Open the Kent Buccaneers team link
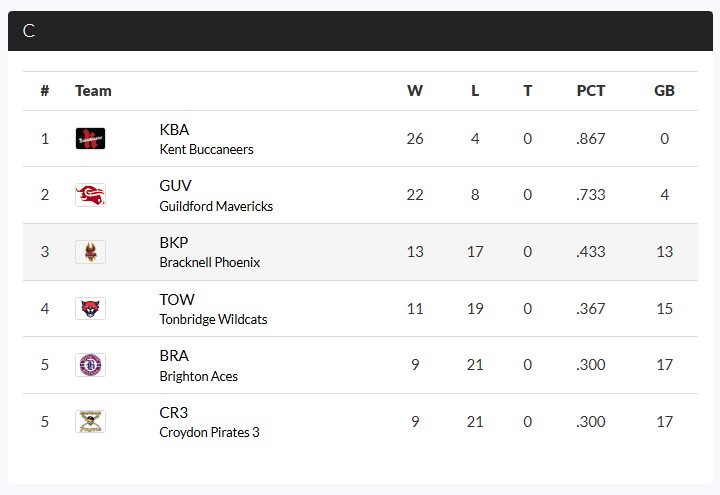 pos(206,150)
